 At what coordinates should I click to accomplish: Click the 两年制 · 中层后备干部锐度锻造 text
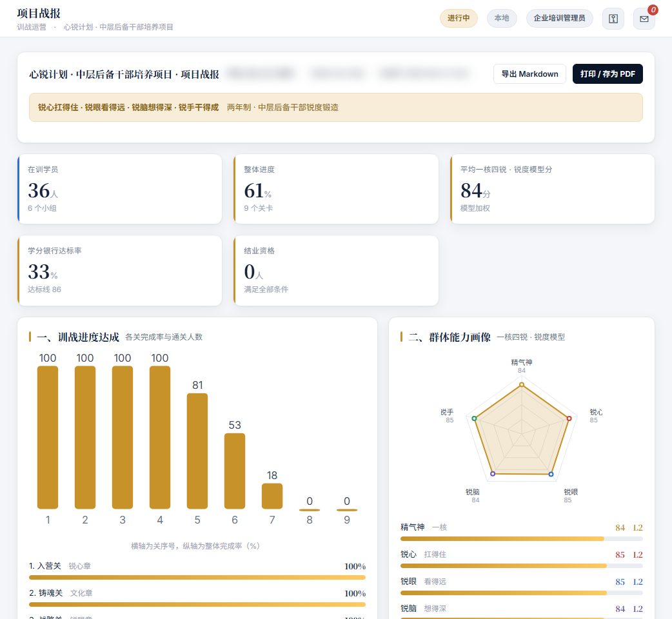pos(283,107)
